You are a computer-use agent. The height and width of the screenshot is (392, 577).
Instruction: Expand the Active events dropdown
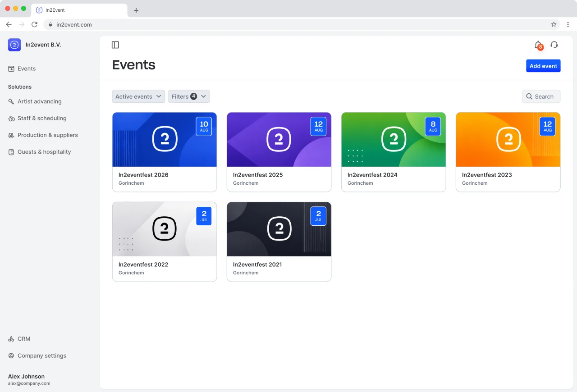click(x=138, y=96)
